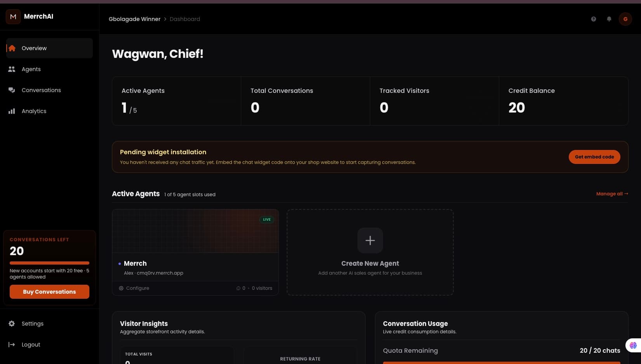Open the user avatar G menu
The width and height of the screenshot is (641, 364).
tap(625, 19)
